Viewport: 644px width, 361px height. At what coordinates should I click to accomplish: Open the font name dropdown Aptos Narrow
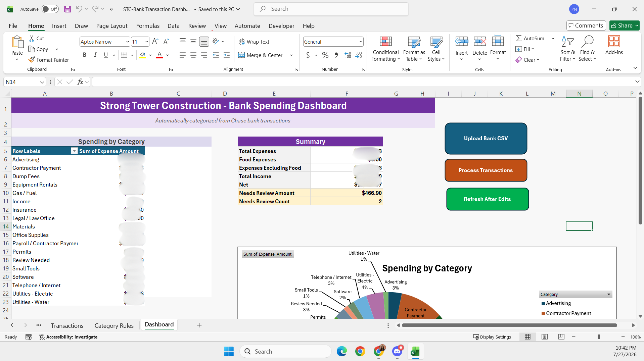point(127,42)
